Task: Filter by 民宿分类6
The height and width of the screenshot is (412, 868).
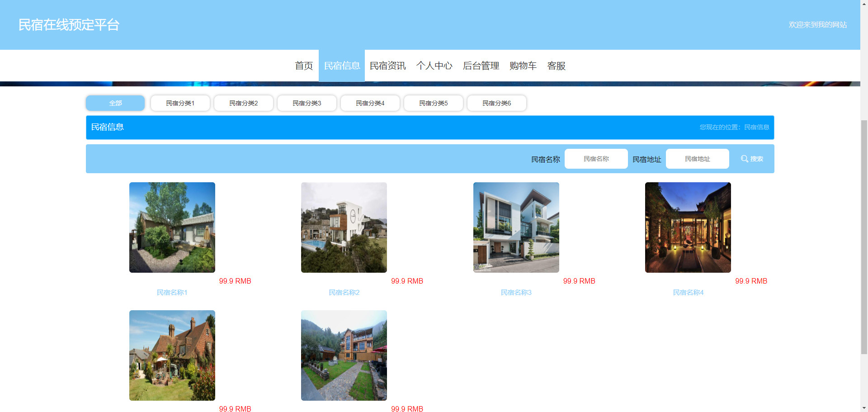Action: click(496, 103)
